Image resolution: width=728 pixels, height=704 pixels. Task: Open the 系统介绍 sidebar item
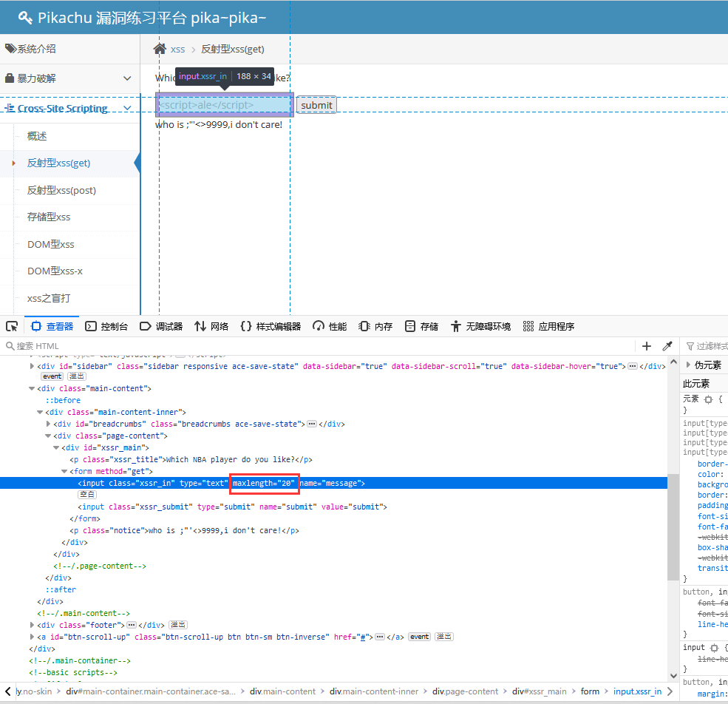pos(69,49)
